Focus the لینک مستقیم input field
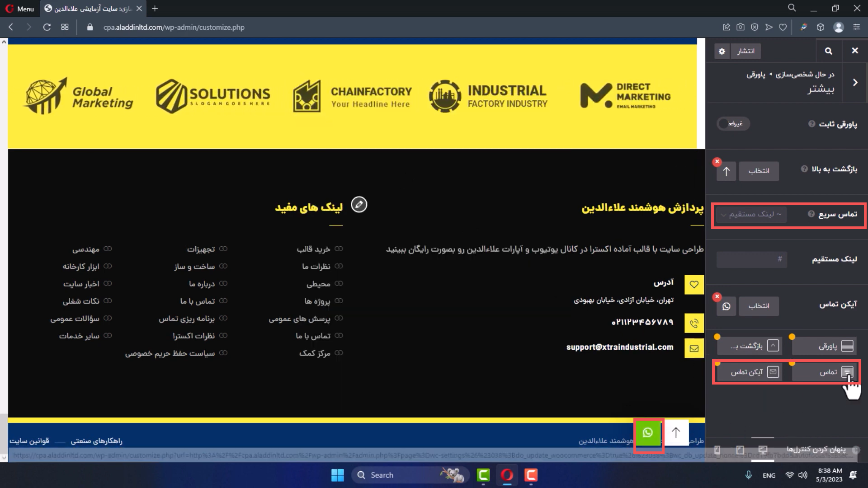 tap(752, 259)
